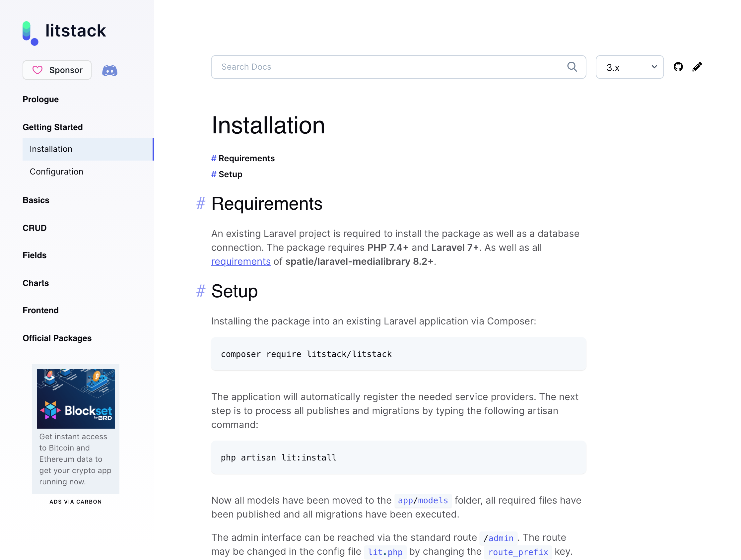Click the litstack logo icon
The image size is (741, 560).
[30, 33]
